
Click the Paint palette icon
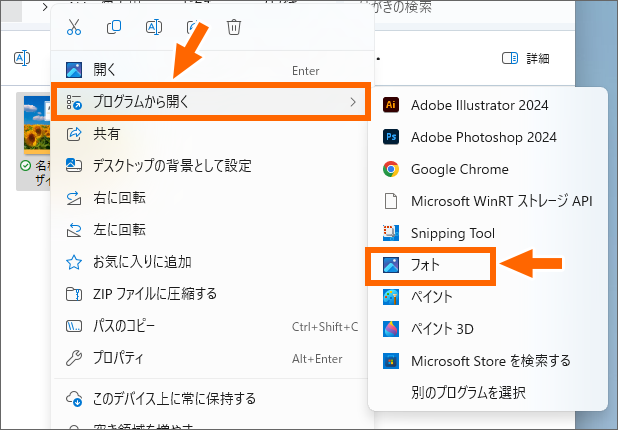point(391,297)
